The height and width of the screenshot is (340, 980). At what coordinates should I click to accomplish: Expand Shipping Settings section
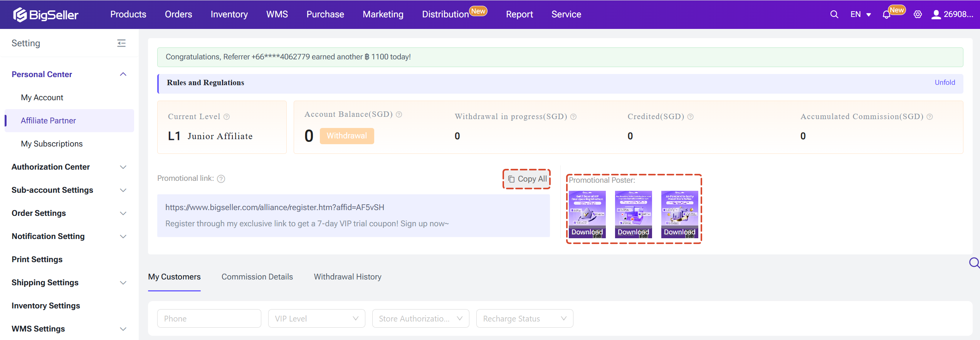click(x=123, y=283)
